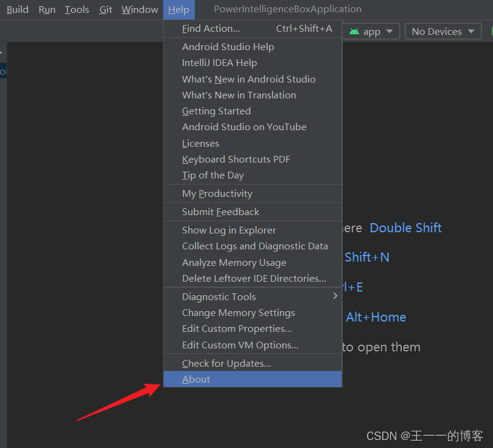This screenshot has width=493, height=448.
Task: Open the app run configuration dropdown
Action: tap(371, 31)
